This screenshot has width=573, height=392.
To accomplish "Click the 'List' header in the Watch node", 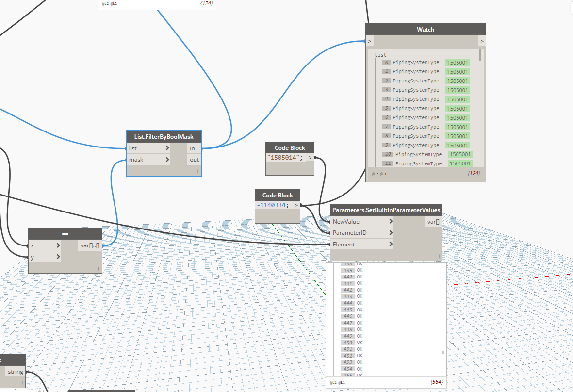I will (380, 55).
